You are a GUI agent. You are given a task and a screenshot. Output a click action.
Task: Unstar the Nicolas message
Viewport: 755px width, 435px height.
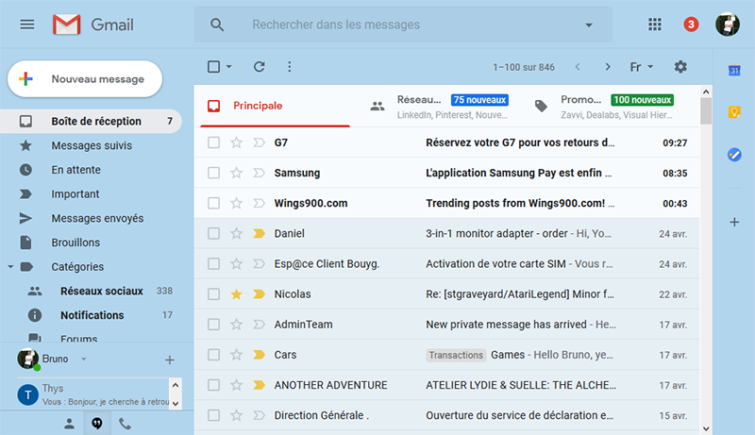point(236,294)
